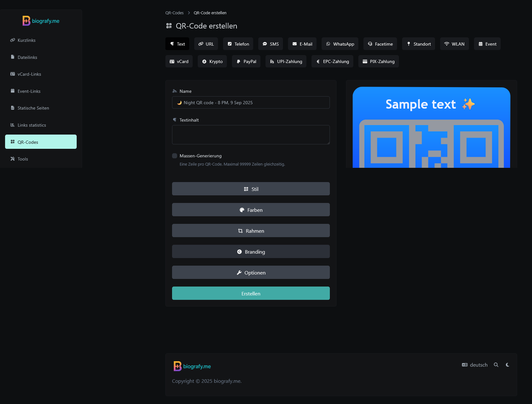The height and width of the screenshot is (404, 532).
Task: Open Kurzlinks in the sidebar
Action: 41,40
